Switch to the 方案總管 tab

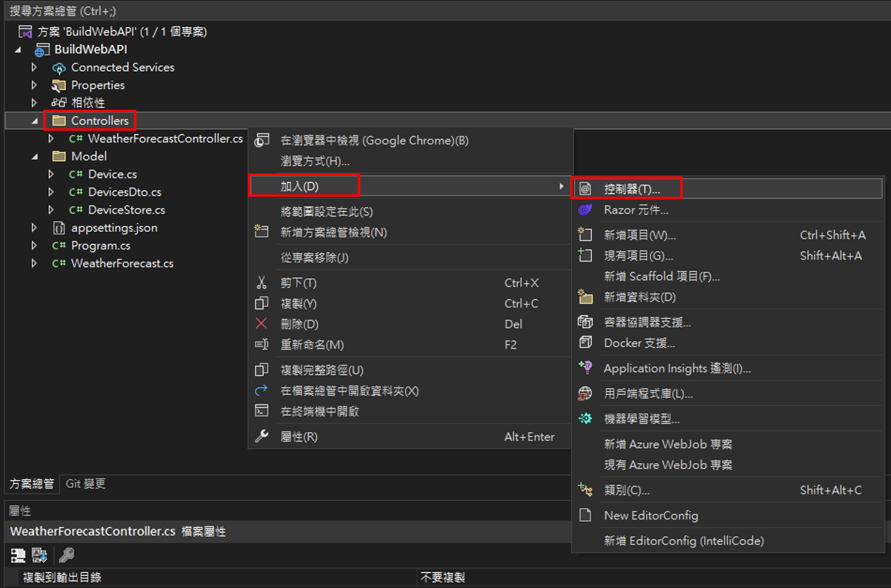pyautogui.click(x=32, y=484)
